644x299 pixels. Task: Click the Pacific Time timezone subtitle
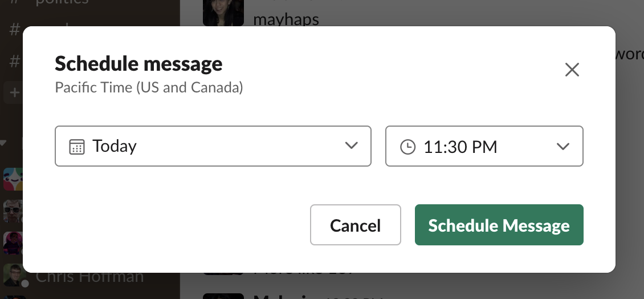(149, 88)
